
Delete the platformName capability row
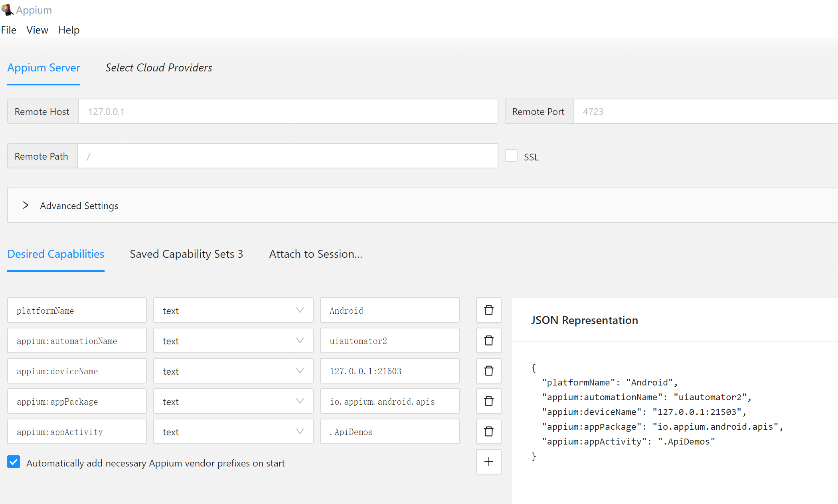point(488,310)
